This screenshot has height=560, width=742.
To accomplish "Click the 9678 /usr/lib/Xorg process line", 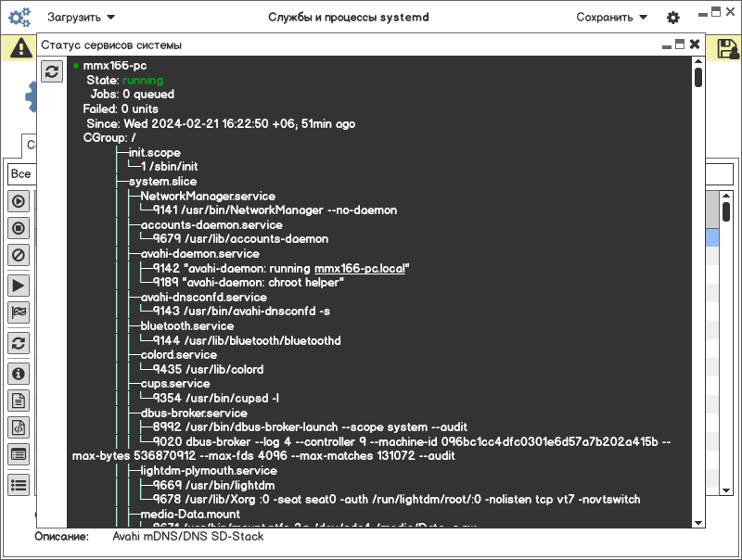I will 396,500.
